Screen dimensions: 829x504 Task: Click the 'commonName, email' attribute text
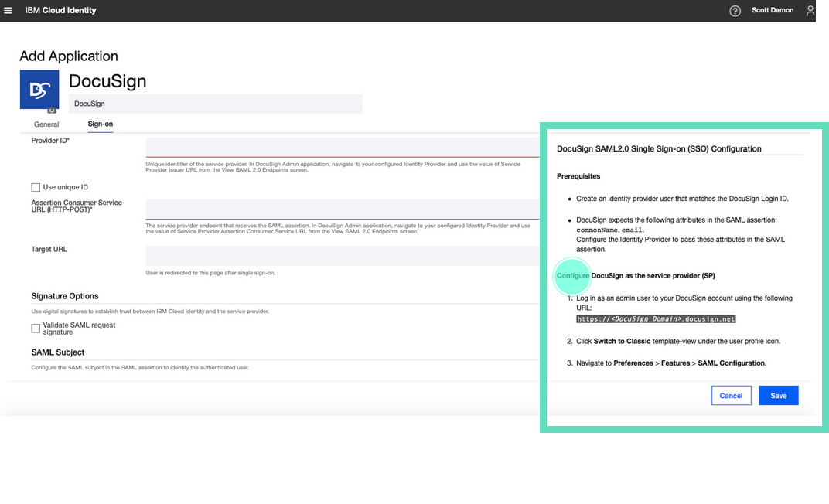pyautogui.click(x=609, y=230)
